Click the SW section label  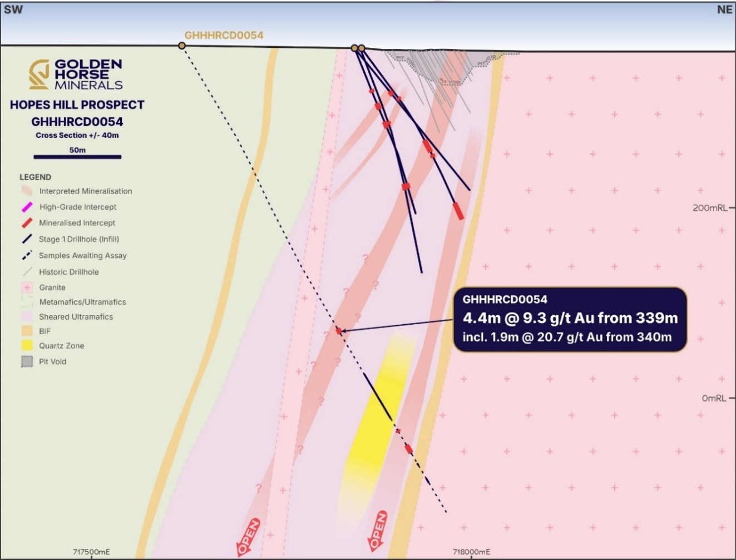point(13,9)
